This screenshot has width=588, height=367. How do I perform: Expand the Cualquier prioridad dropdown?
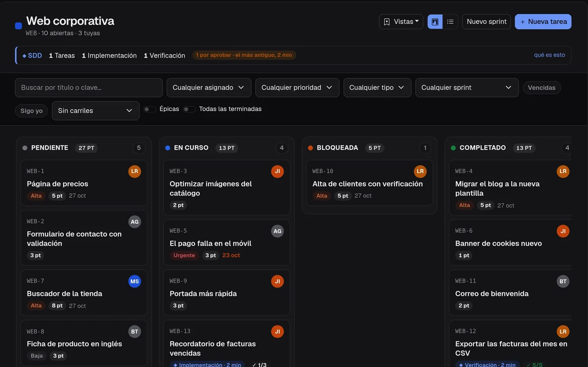(297, 88)
